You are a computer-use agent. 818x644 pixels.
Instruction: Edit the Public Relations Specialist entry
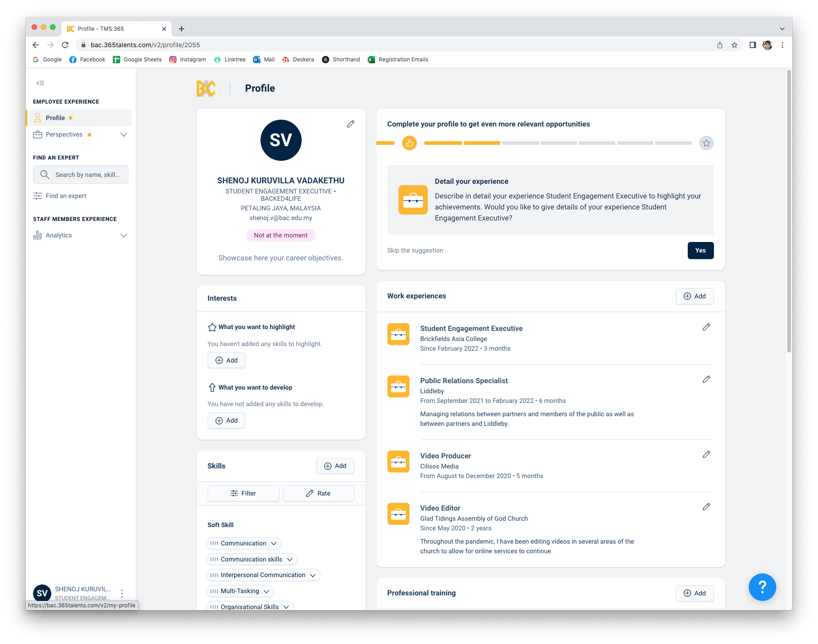pyautogui.click(x=706, y=380)
